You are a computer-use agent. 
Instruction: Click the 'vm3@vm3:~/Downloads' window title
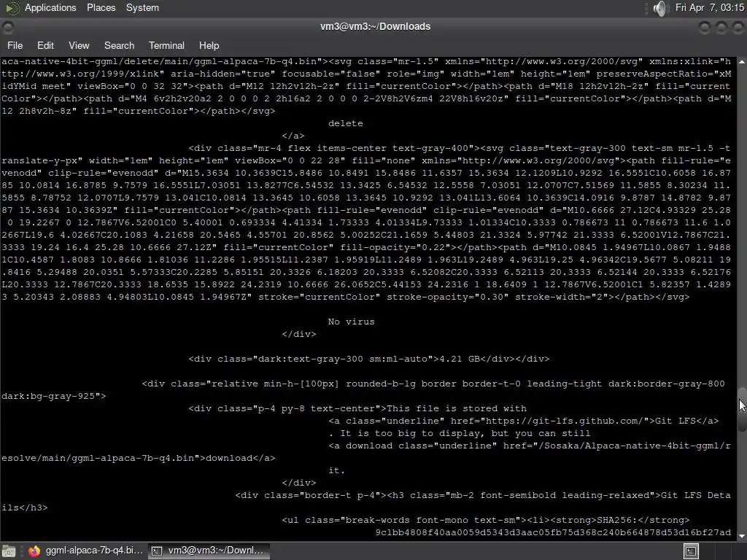point(375,27)
